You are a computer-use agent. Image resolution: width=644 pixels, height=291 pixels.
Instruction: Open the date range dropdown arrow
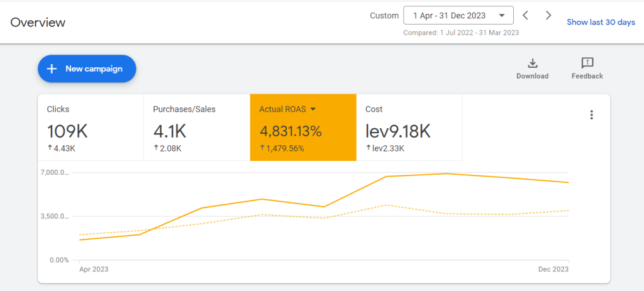(501, 16)
